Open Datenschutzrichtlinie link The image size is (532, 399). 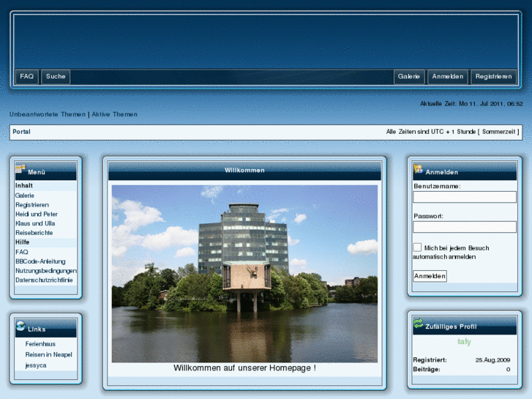pos(44,280)
